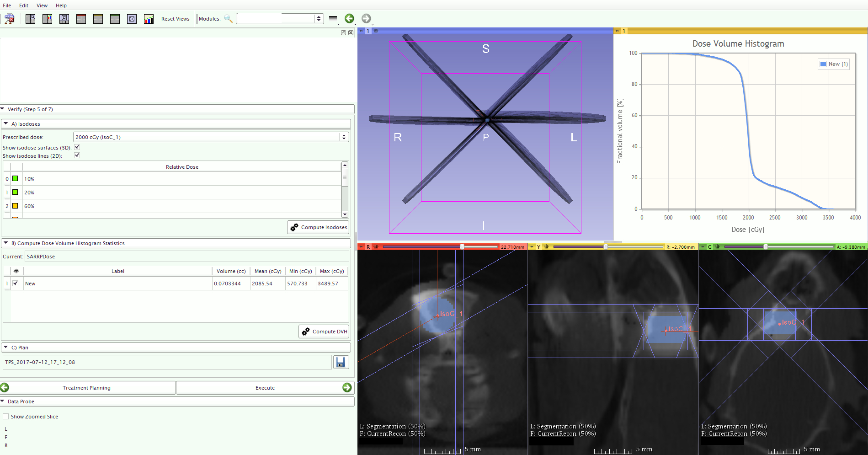
Task: Open the Help menu
Action: point(61,5)
